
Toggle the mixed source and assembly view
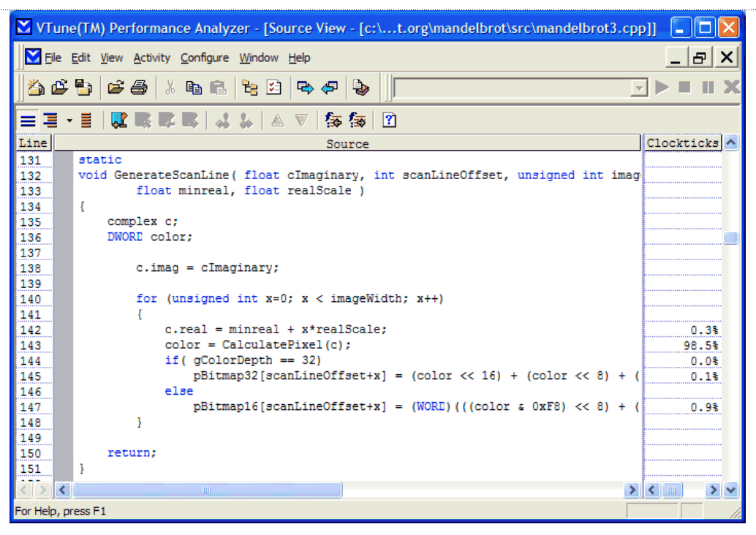50,121
